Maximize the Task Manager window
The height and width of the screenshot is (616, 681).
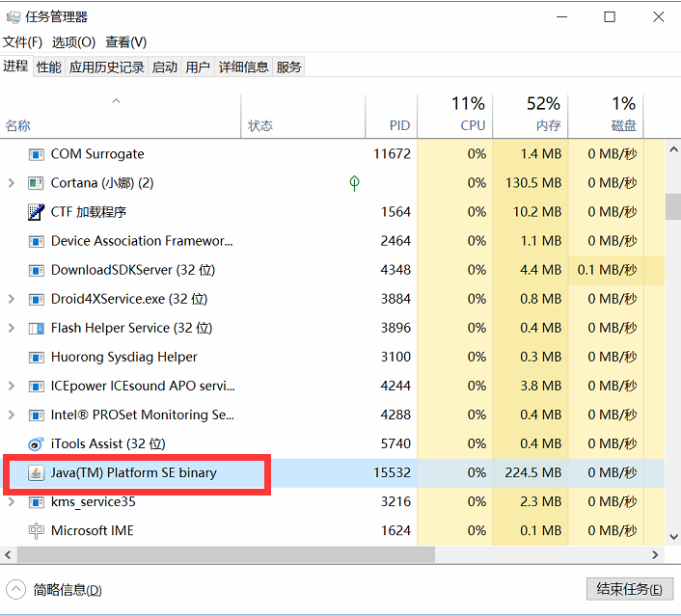coord(610,17)
